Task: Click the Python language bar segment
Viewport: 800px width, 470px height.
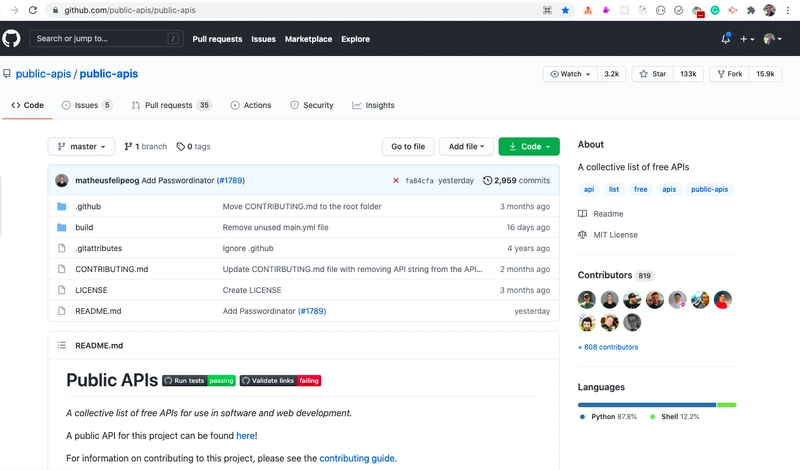Action: click(x=647, y=405)
